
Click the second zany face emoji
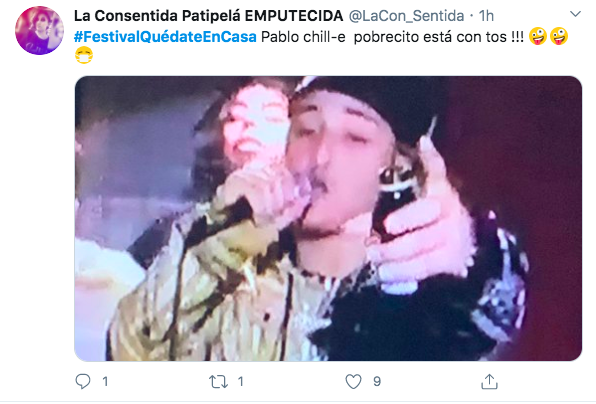pos(559,36)
